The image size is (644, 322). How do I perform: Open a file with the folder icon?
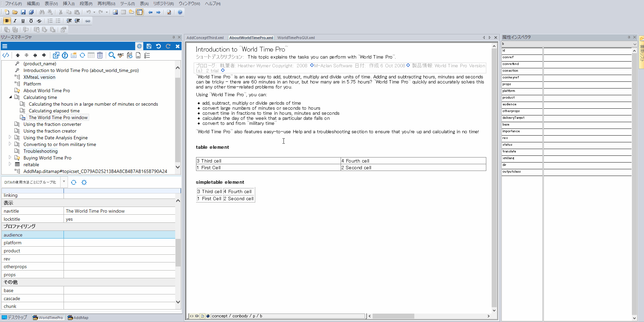tap(15, 12)
